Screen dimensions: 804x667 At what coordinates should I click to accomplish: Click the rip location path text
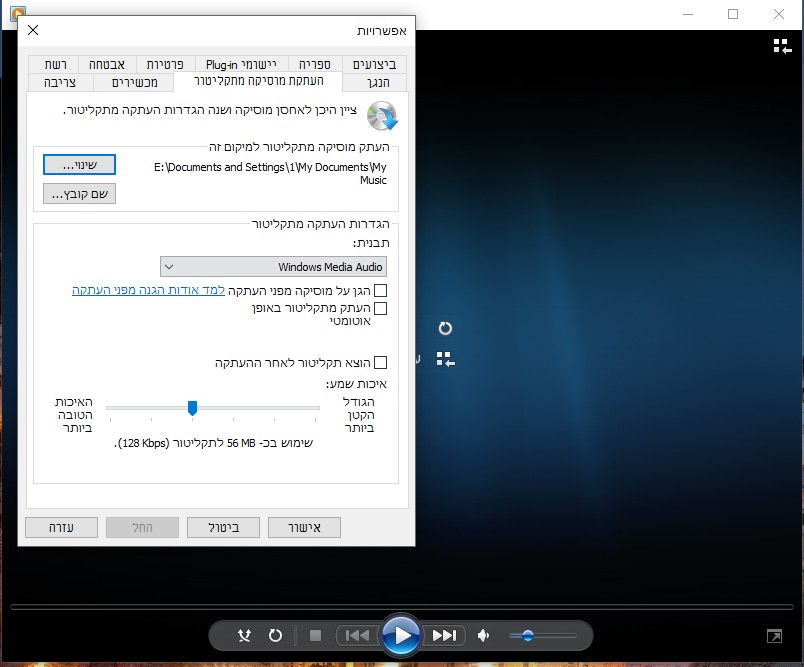coord(270,173)
